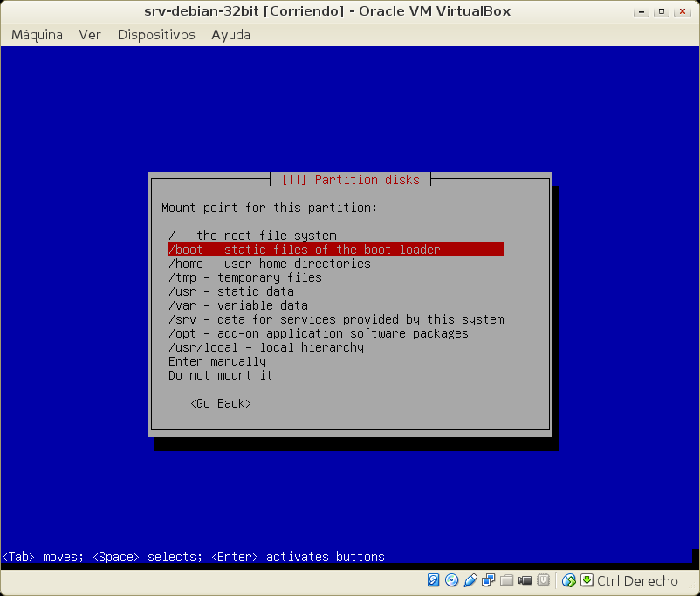Click the optical disc status icon
Image resolution: width=700 pixels, height=596 pixels.
pos(451,580)
